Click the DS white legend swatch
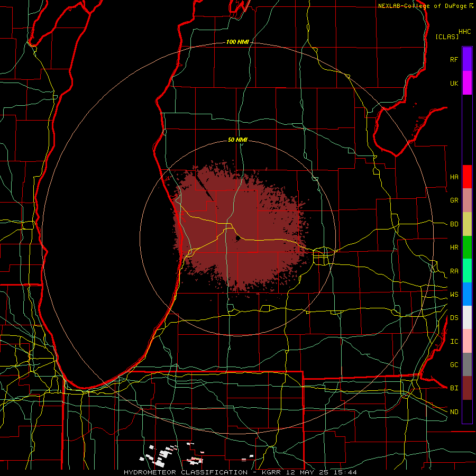This screenshot has width=476, height=476. coord(467,317)
